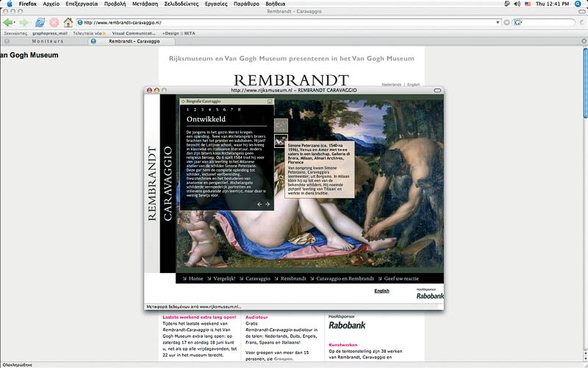Select English link beside Nederlands

(x=413, y=85)
